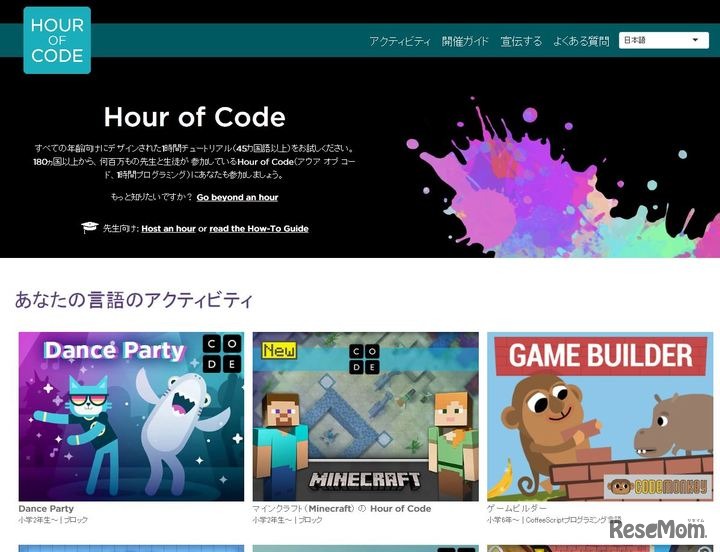Expand the 日本語 language dropdown
Screen dimensions: 720x552
point(664,40)
